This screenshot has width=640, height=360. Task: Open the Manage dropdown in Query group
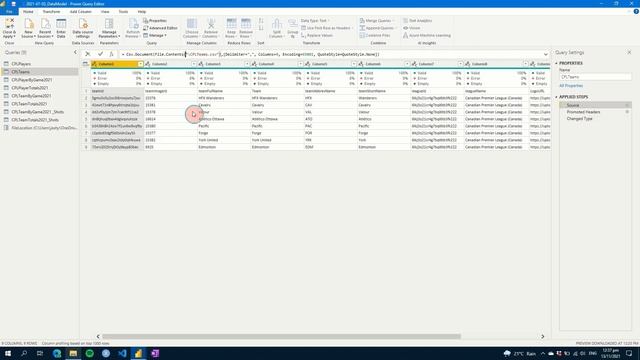155,36
